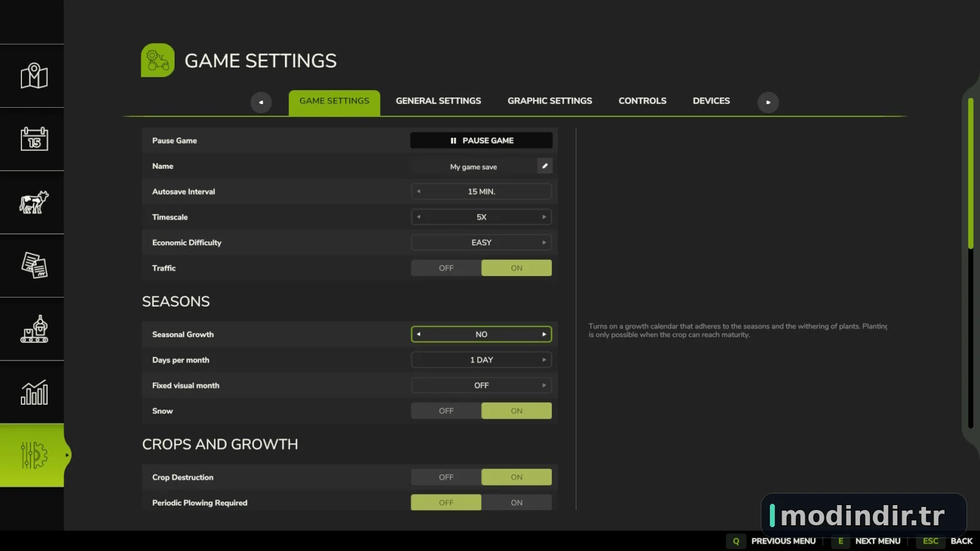The image size is (980, 551).
Task: Click the Seasonal Growth row label
Action: click(183, 334)
